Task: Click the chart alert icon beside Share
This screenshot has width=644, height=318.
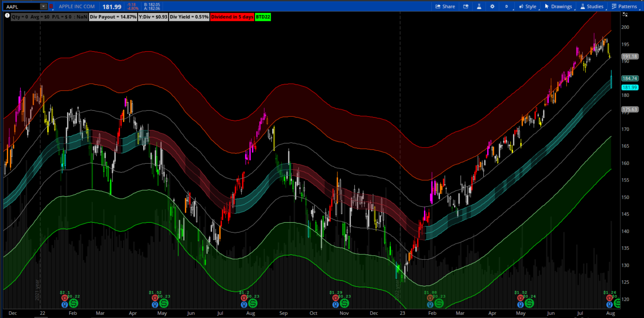Action: click(466, 7)
